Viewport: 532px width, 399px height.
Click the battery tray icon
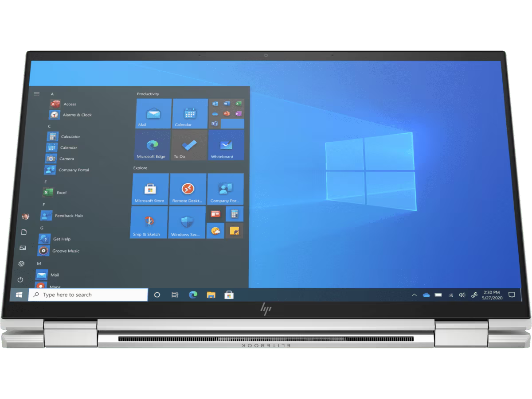pyautogui.click(x=438, y=295)
